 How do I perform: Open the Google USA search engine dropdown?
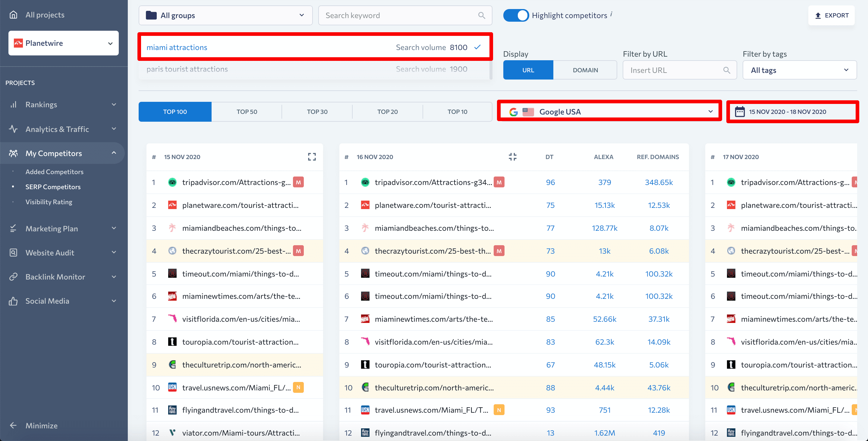point(609,112)
